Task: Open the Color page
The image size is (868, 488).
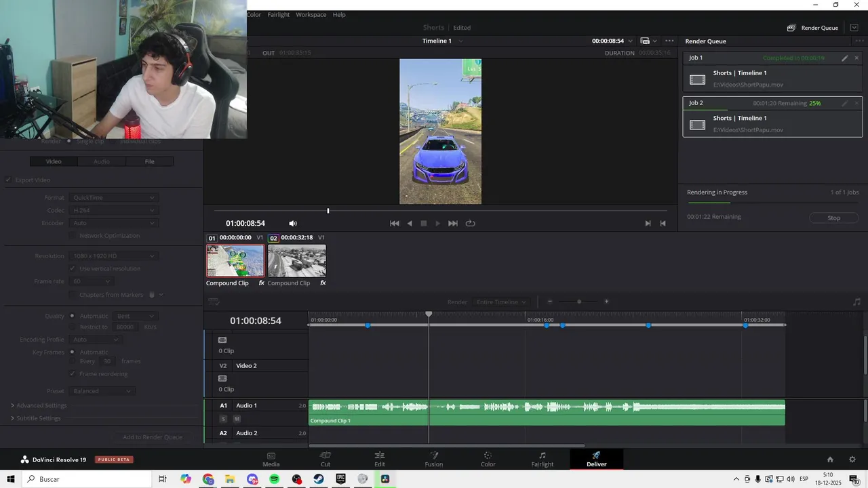Action: coord(488,459)
